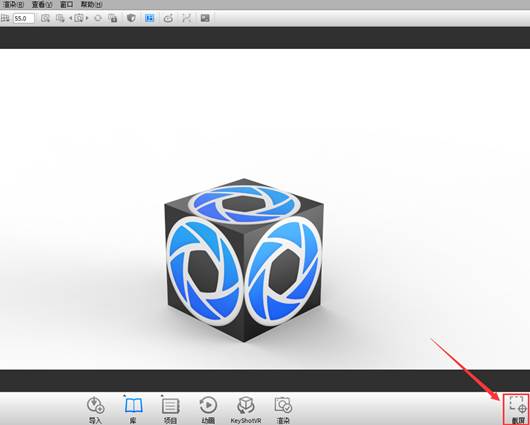The image size is (530, 425).
Task: Click the camera icon between arrows
Action: (79, 18)
